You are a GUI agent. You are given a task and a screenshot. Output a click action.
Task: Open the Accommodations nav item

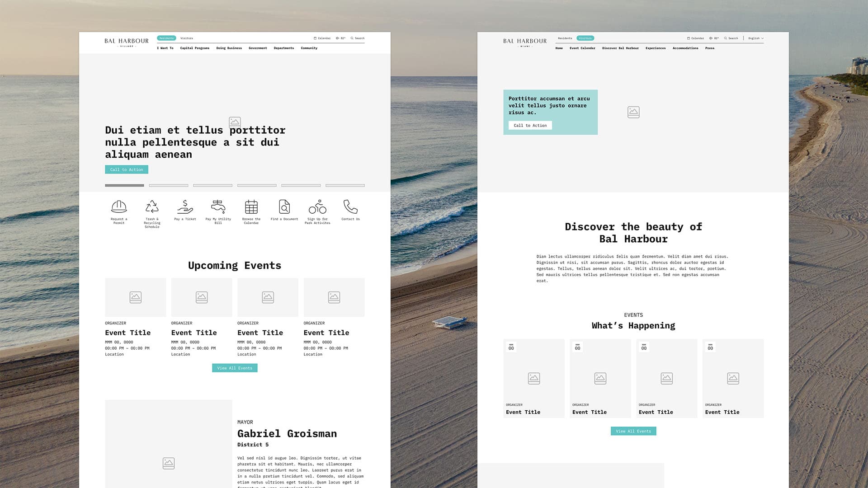pos(685,48)
